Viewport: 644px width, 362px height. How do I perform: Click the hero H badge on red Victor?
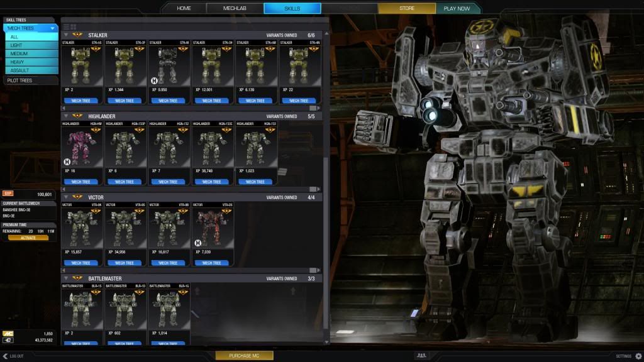[197, 243]
